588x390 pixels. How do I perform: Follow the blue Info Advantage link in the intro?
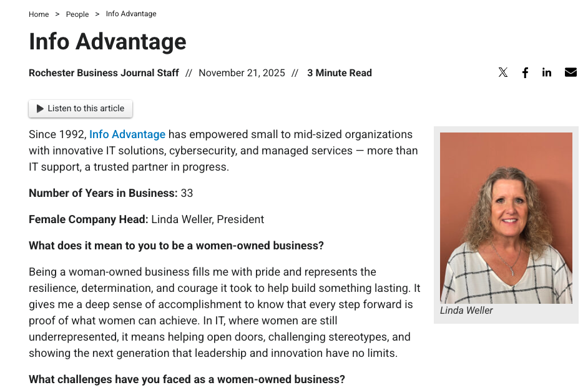(127, 134)
